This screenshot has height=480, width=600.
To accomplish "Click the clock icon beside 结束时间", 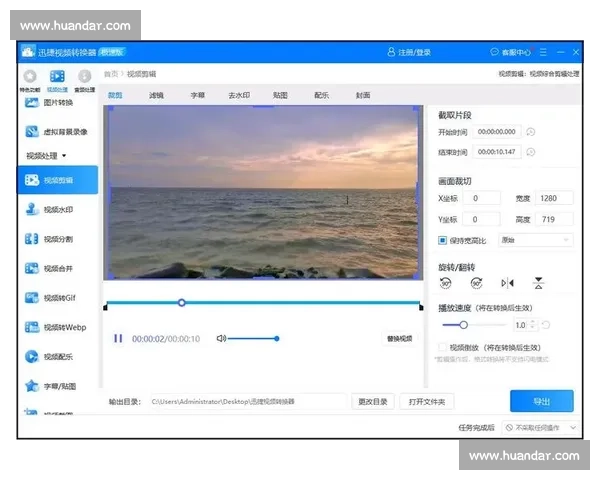I will (x=530, y=152).
